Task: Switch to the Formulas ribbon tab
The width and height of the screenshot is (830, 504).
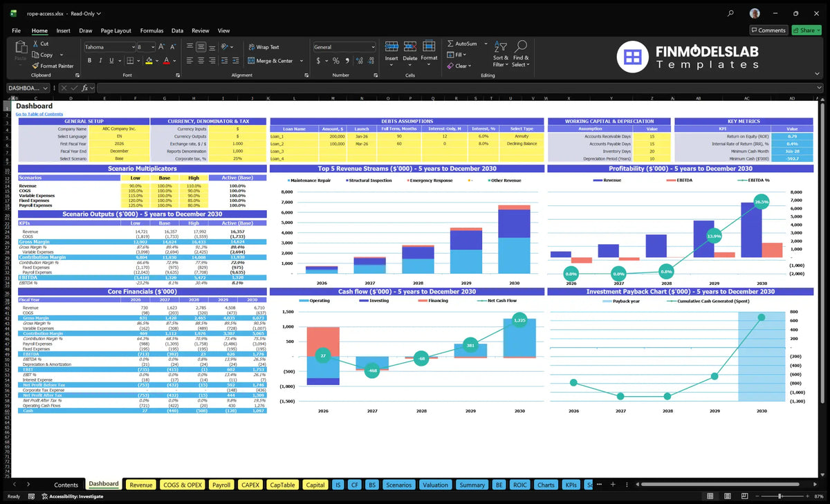Action: (x=151, y=30)
